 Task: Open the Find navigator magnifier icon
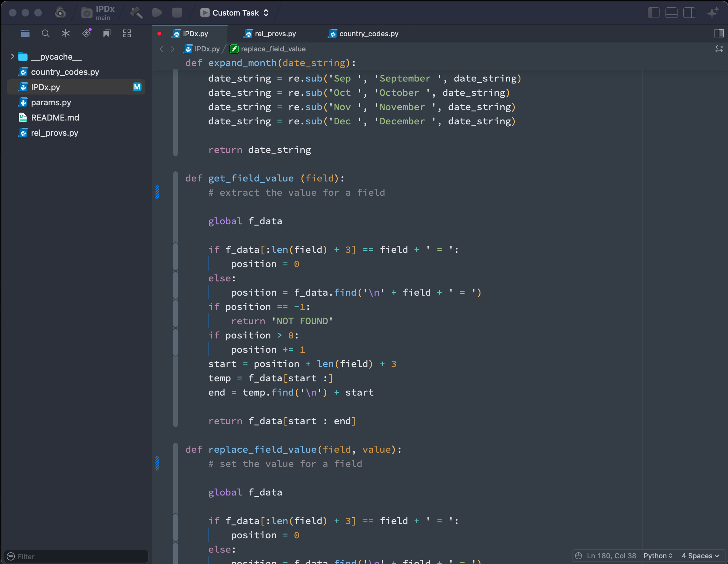46,33
